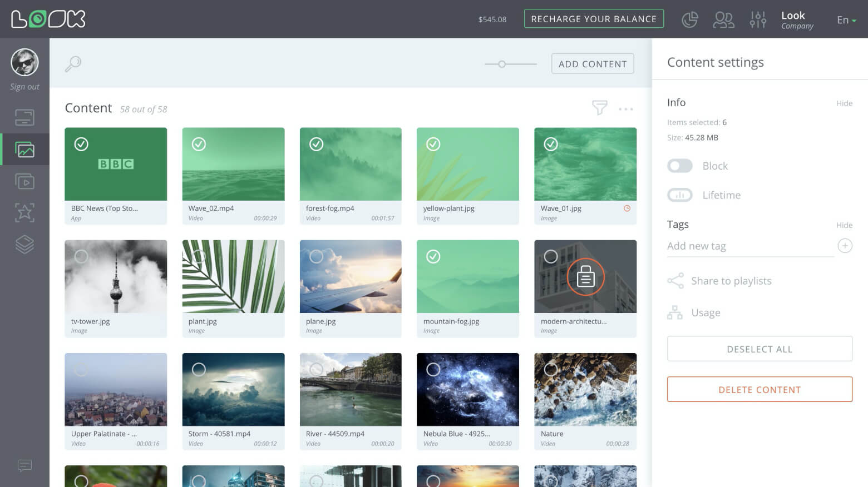868x487 pixels.
Task: Open the starred frame icon in sidebar
Action: point(24,212)
